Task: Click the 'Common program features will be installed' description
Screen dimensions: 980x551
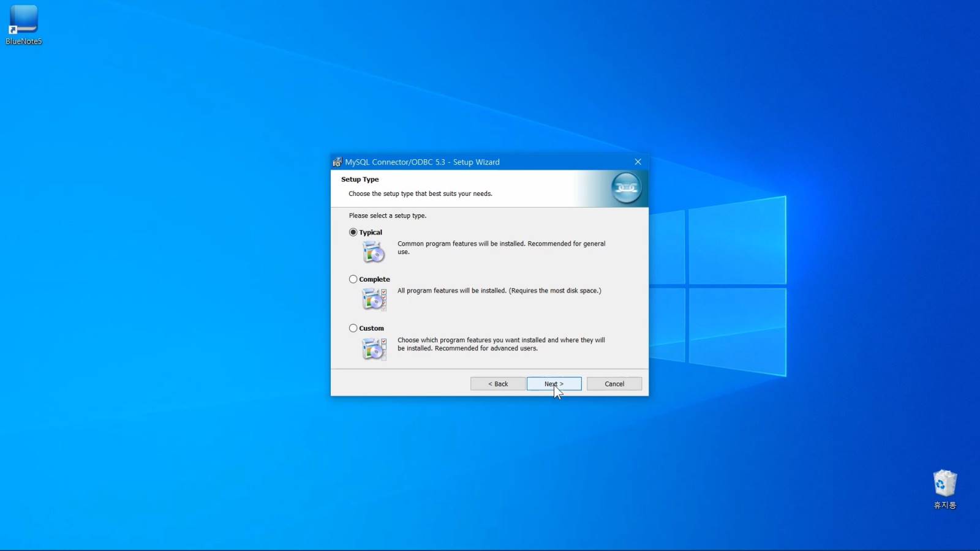Action: point(501,247)
